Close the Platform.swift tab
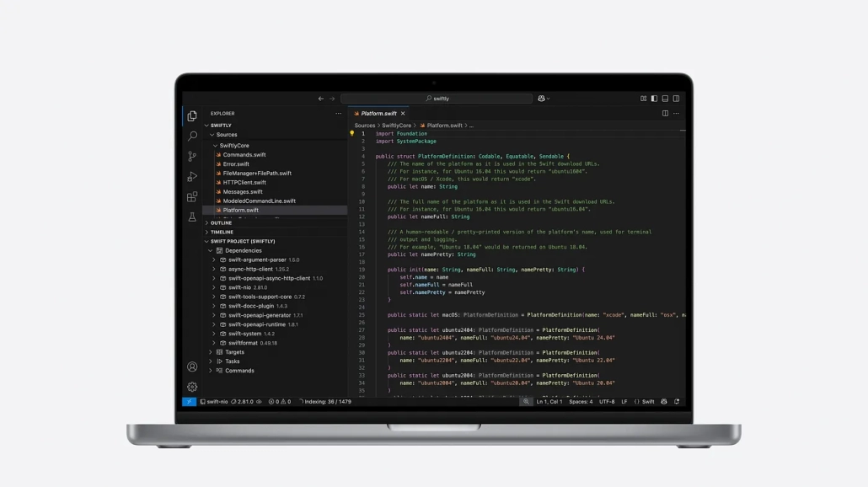868x487 pixels. (403, 113)
